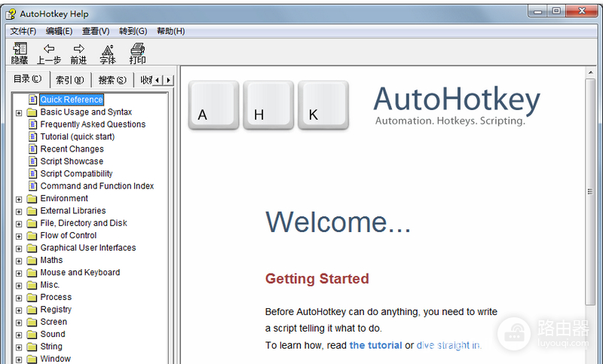This screenshot has height=364, width=603.
Task: Click the content pane scrollbar thumb
Action: tap(590, 191)
